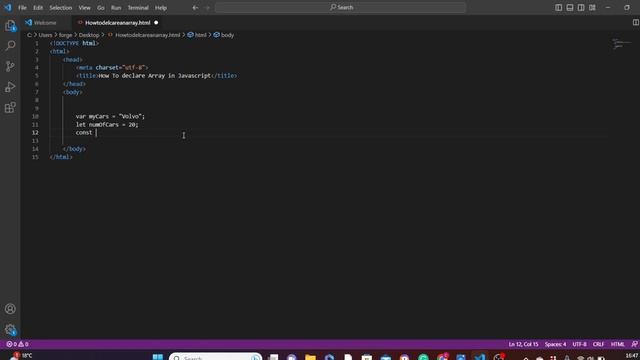Viewport: 640px width, 360px height.
Task: Open the Search view in activity bar
Action: [10, 45]
